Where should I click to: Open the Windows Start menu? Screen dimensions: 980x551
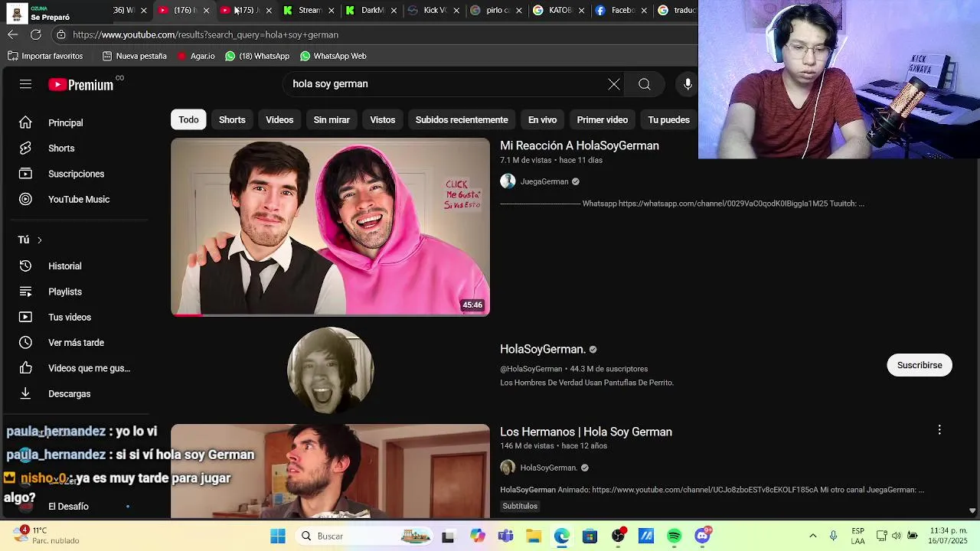278,536
